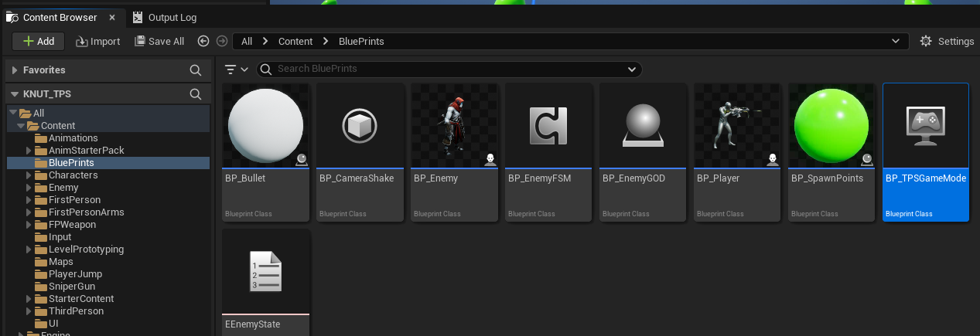Click the All breadcrumb in path bar
Screen dimensions: 980x336
247,41
